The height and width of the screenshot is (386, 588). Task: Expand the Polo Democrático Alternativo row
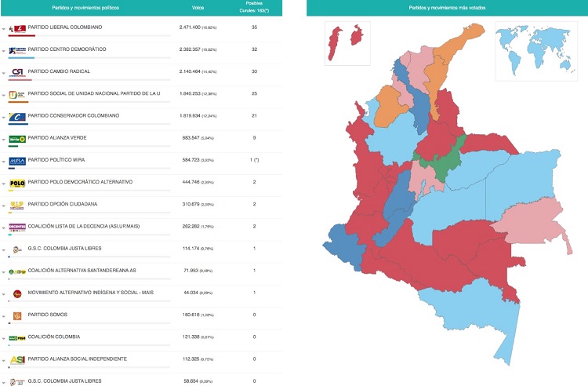pyautogui.click(x=4, y=184)
